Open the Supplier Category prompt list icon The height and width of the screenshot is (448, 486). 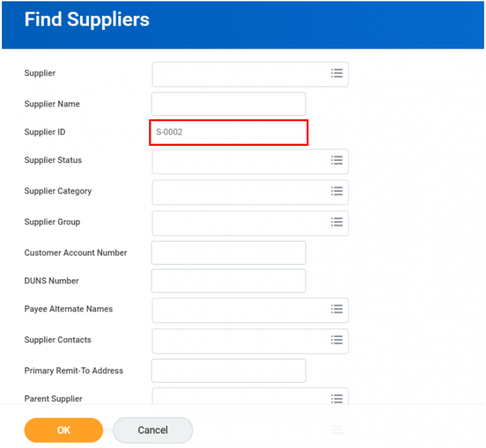[337, 192]
